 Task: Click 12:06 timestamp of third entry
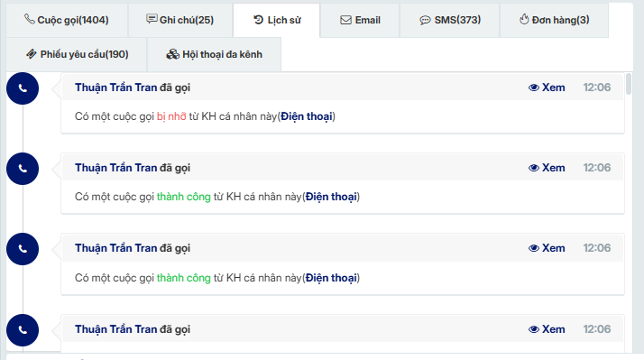pos(597,248)
